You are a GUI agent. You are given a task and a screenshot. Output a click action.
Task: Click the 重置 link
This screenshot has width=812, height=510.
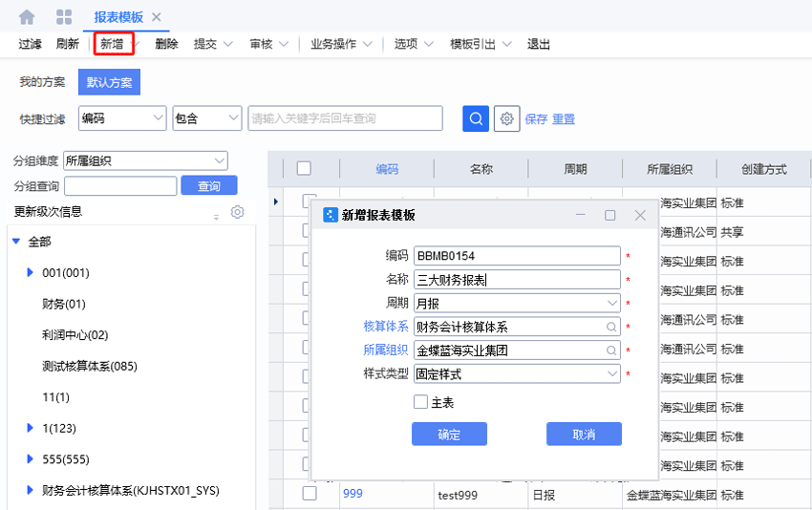564,119
